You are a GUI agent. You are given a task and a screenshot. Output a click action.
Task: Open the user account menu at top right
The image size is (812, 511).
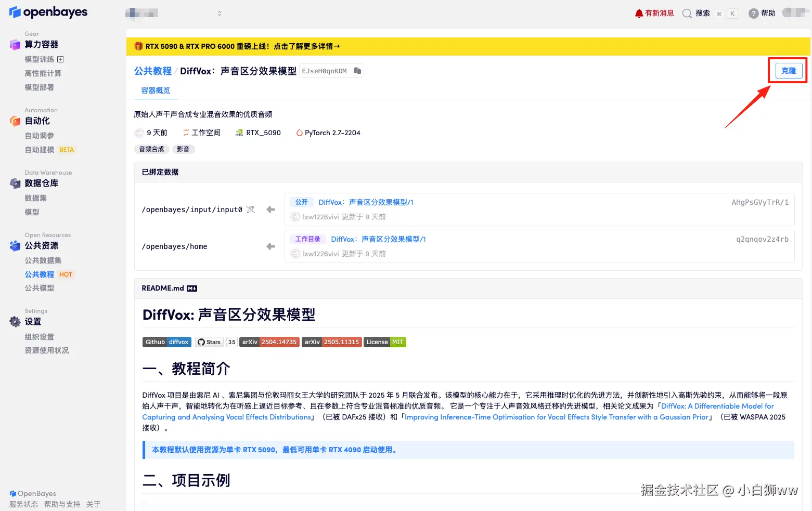[795, 13]
